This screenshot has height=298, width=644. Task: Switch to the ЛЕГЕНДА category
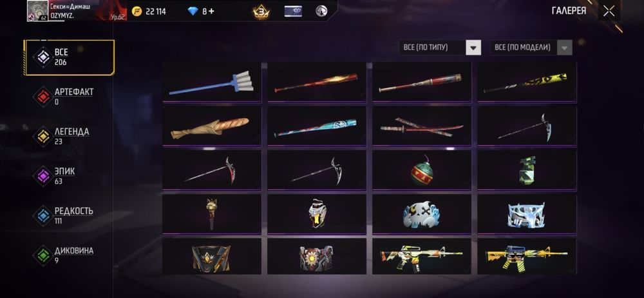coord(66,136)
